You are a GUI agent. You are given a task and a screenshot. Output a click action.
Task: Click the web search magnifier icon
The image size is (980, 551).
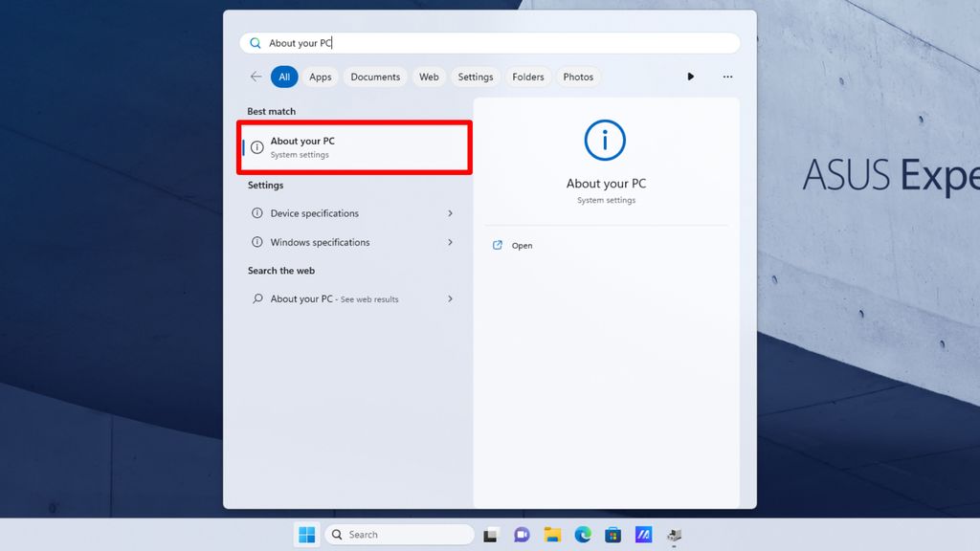256,298
